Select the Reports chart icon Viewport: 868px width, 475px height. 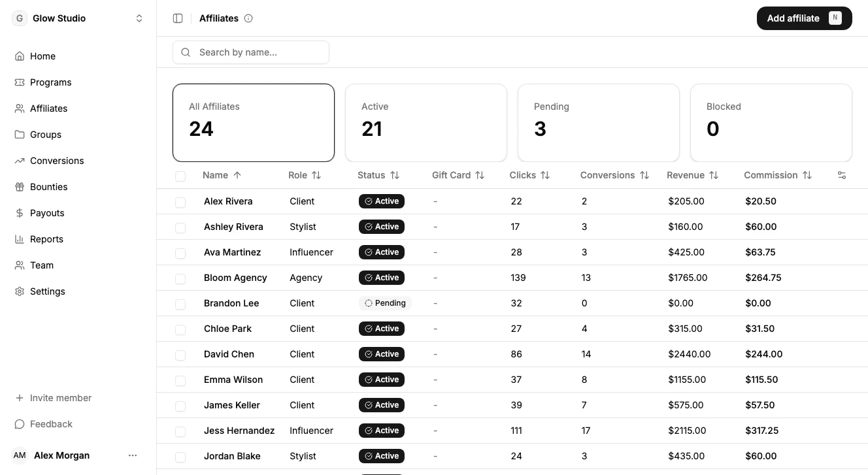point(19,239)
